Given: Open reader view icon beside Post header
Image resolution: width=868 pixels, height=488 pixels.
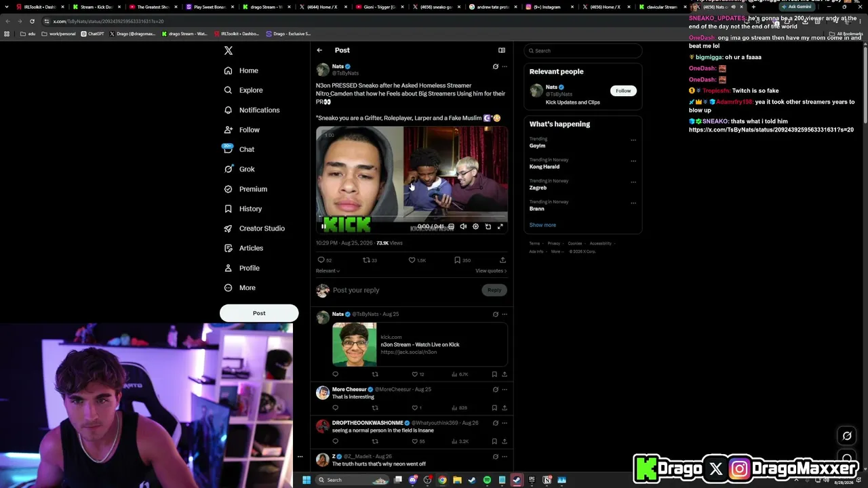Looking at the screenshot, I should 502,50.
